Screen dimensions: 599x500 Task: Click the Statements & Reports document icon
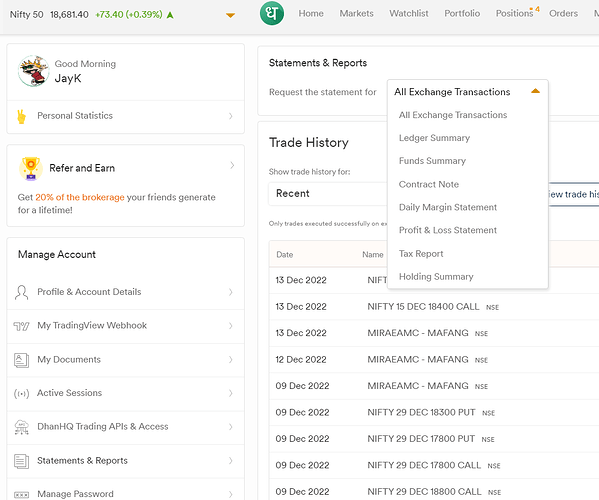coord(21,461)
